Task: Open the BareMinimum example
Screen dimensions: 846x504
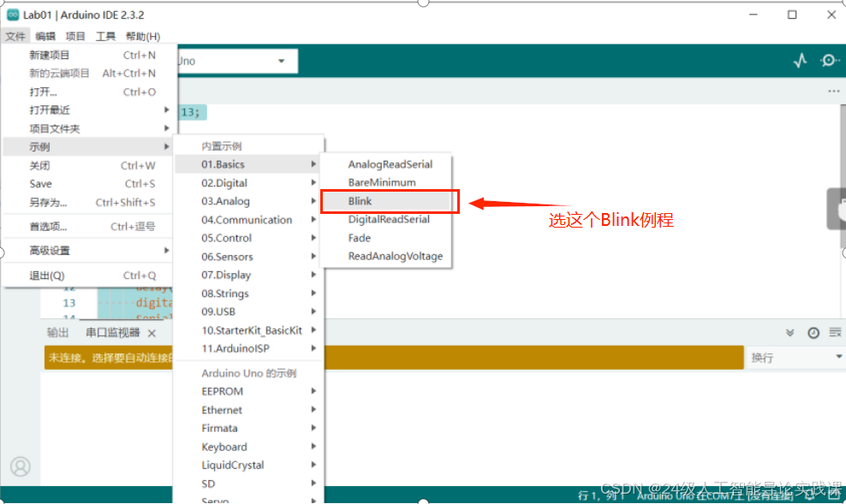Action: 386,182
